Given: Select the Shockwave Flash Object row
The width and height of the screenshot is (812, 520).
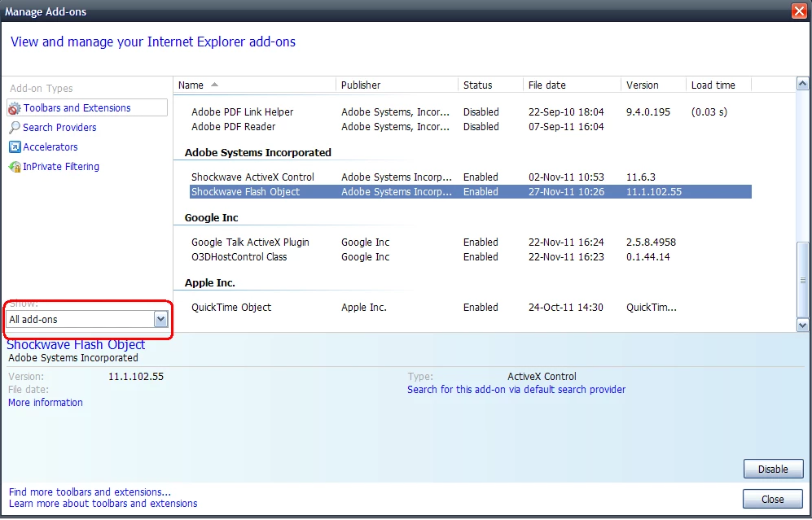Looking at the screenshot, I should pyautogui.click(x=470, y=191).
